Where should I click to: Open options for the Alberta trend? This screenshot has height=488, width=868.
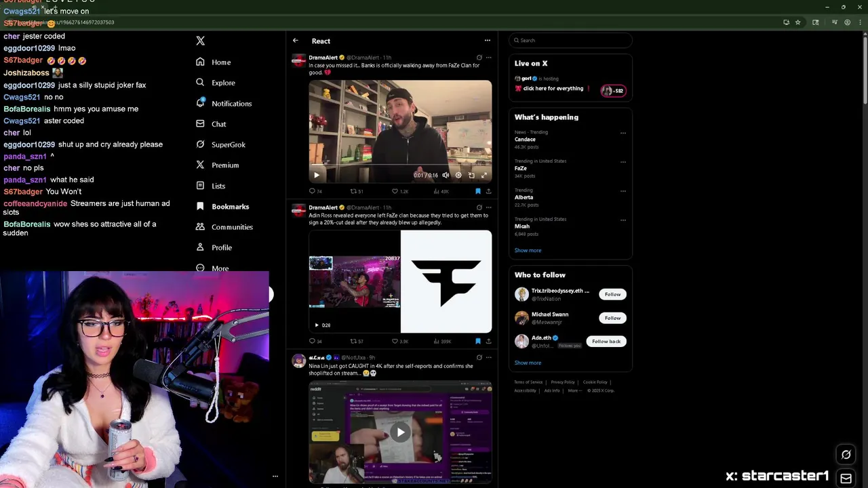click(623, 191)
